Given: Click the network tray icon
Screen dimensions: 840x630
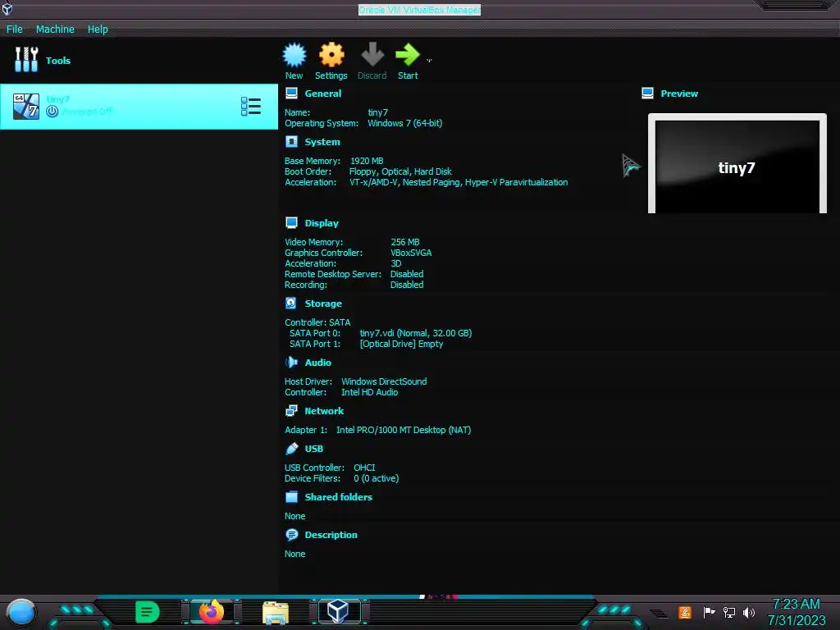Looking at the screenshot, I should pyautogui.click(x=728, y=612).
